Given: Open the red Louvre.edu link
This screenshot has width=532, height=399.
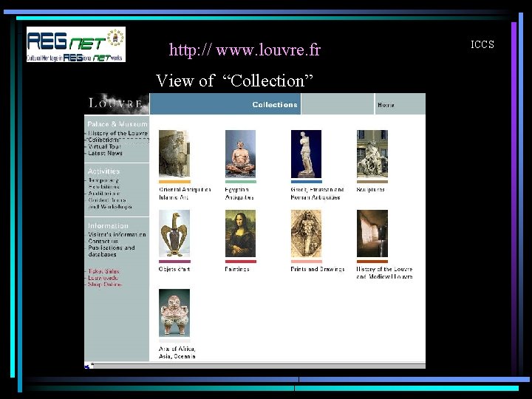Looking at the screenshot, I should (x=103, y=278).
